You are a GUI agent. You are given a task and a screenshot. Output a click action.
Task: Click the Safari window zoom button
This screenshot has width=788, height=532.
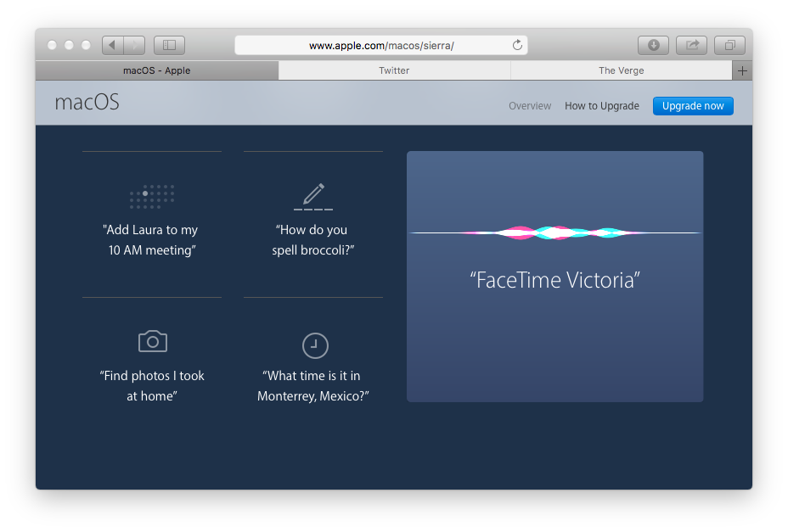tap(86, 45)
